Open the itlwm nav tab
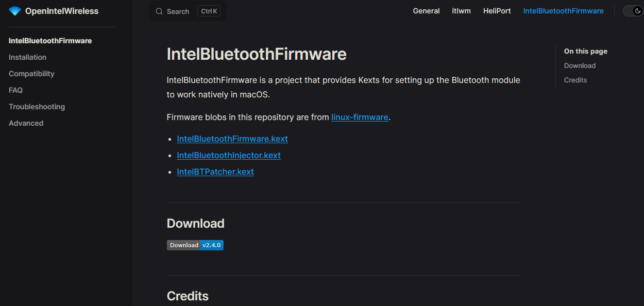 pyautogui.click(x=461, y=11)
